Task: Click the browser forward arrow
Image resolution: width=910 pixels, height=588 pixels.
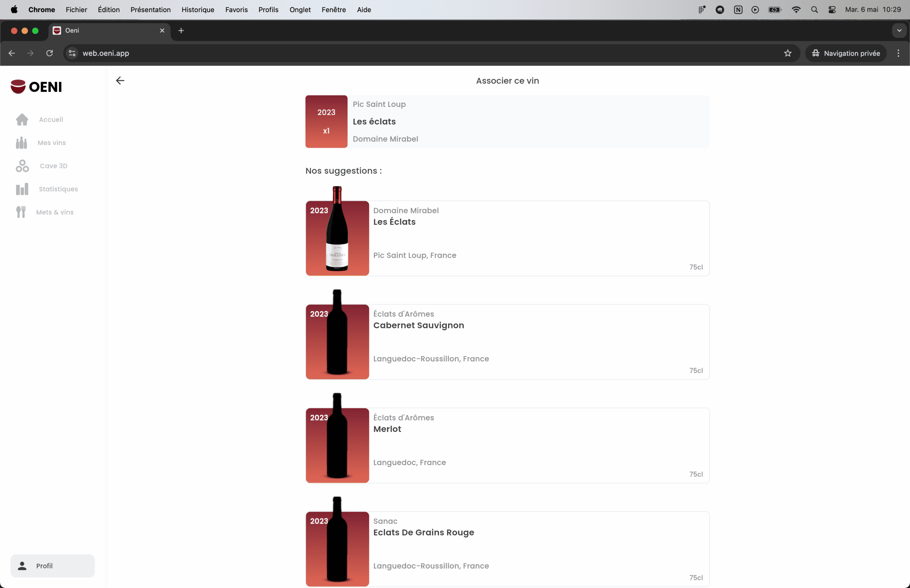Action: tap(31, 53)
